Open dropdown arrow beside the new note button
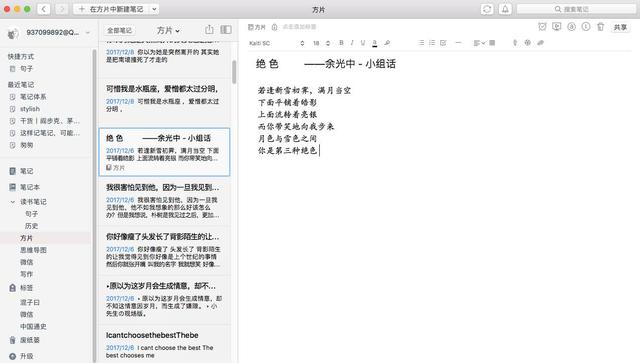640x363 pixels. pos(154,9)
